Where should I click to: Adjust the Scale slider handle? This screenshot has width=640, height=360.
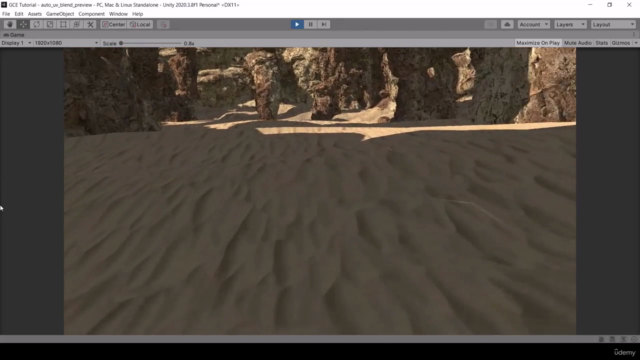(121, 43)
